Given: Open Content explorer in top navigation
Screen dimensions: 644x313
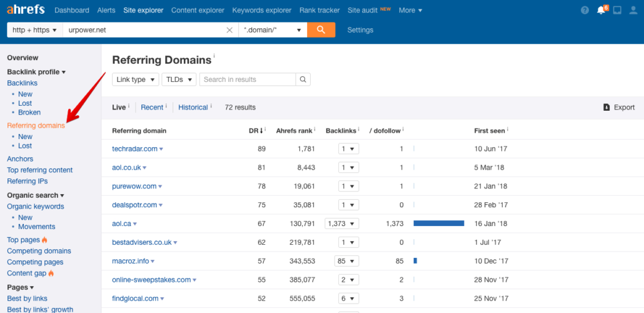Looking at the screenshot, I should click(198, 10).
